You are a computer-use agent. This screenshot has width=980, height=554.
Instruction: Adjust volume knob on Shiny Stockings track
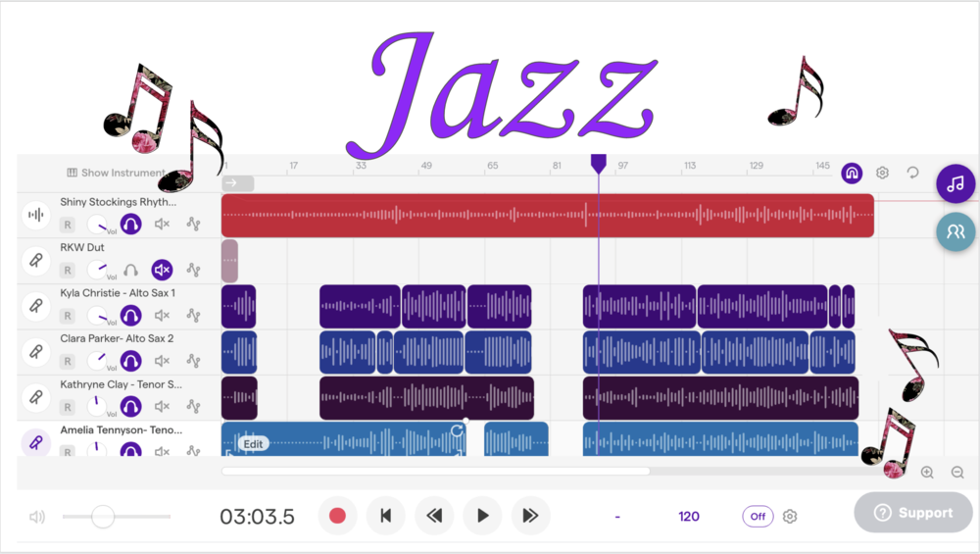pyautogui.click(x=97, y=224)
